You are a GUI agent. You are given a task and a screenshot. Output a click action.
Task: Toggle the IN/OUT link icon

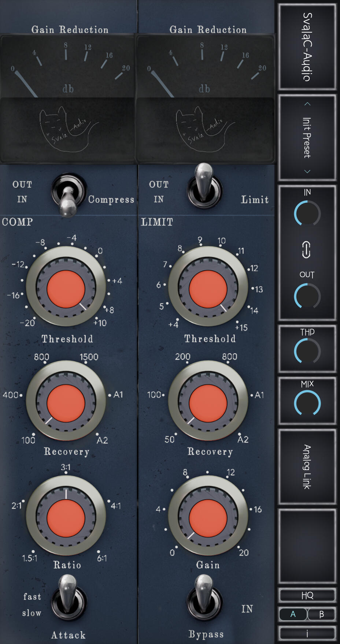coord(306,250)
